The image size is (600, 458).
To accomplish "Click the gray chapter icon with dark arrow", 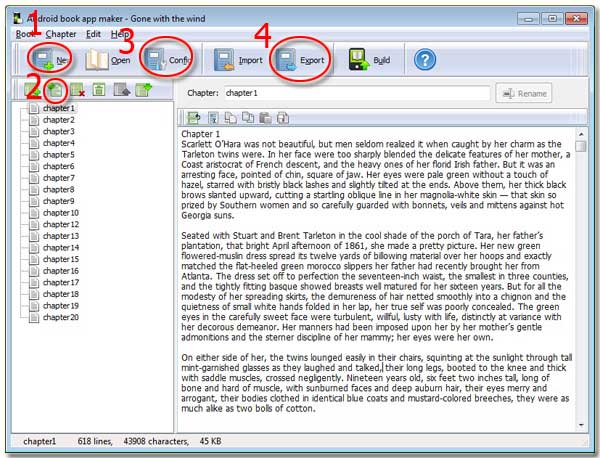I will [x=122, y=90].
